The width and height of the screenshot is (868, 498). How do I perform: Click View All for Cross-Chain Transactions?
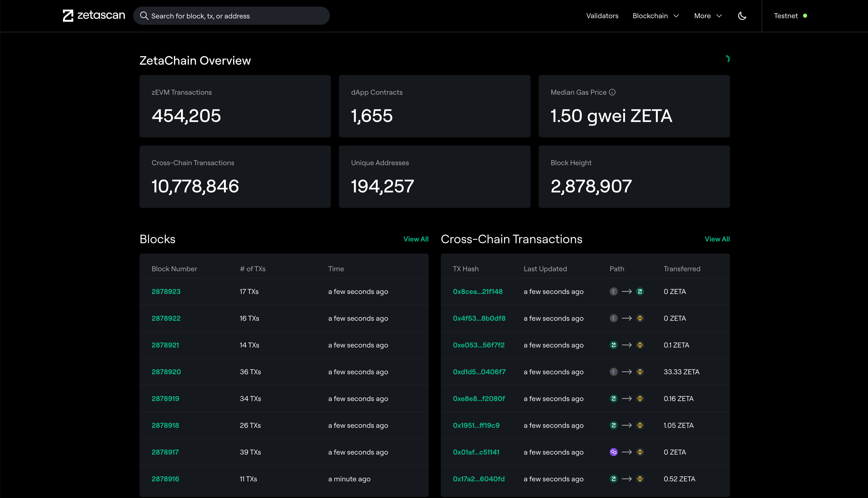717,239
